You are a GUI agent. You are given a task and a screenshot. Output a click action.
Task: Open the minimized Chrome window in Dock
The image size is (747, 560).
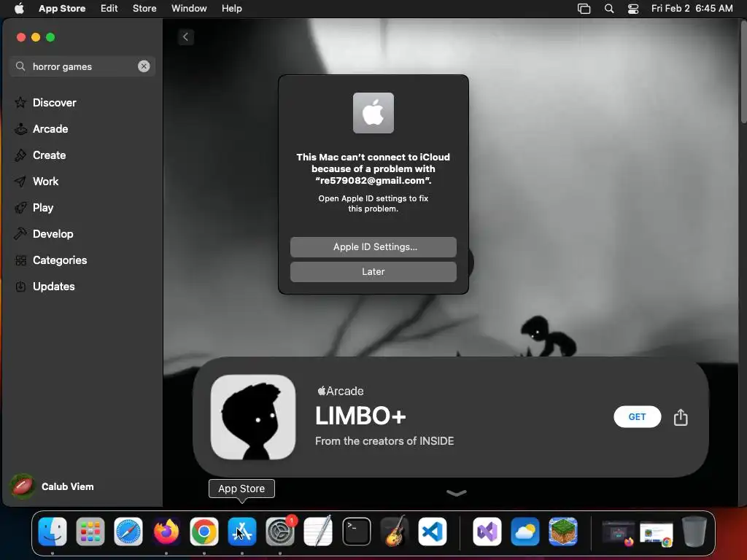tap(657, 534)
